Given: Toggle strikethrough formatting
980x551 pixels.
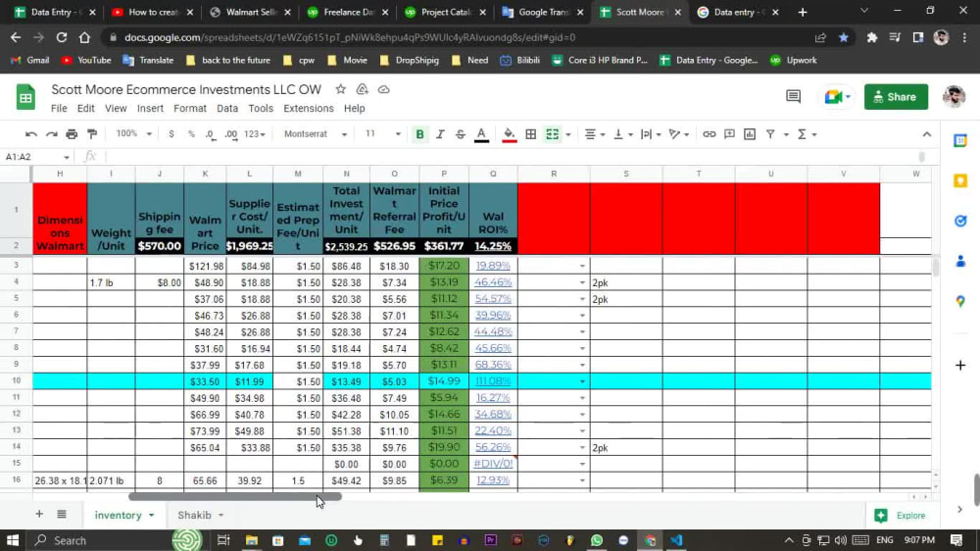Looking at the screenshot, I should (x=461, y=134).
